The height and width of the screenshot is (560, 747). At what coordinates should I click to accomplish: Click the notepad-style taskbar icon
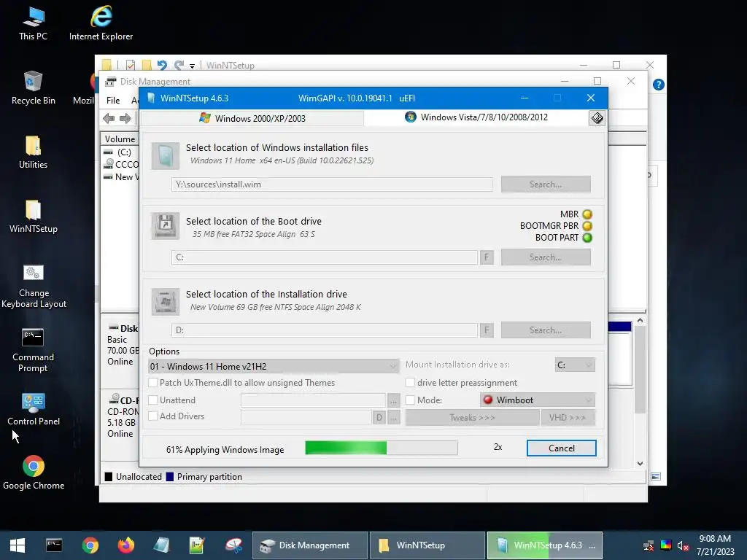click(161, 545)
